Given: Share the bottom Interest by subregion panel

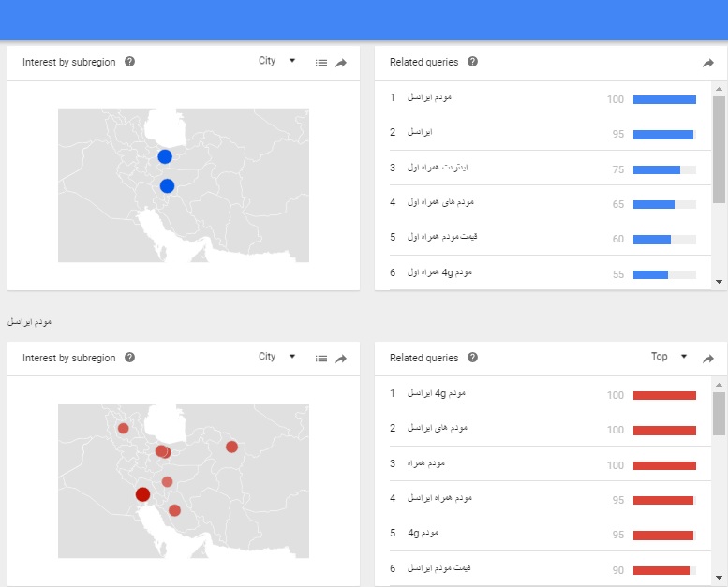Looking at the screenshot, I should point(341,359).
